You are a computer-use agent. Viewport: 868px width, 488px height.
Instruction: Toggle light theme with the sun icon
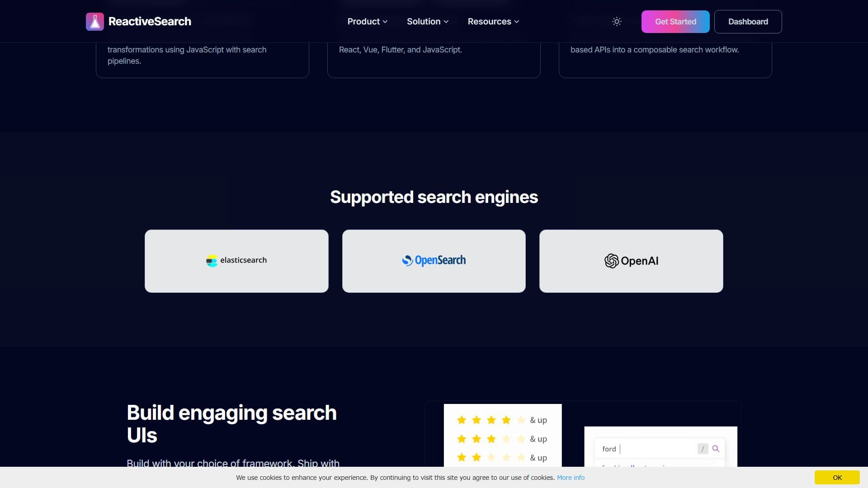point(617,22)
